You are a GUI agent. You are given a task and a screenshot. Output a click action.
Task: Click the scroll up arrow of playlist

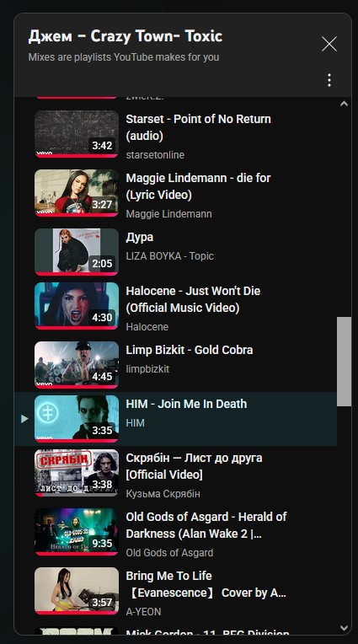[344, 104]
